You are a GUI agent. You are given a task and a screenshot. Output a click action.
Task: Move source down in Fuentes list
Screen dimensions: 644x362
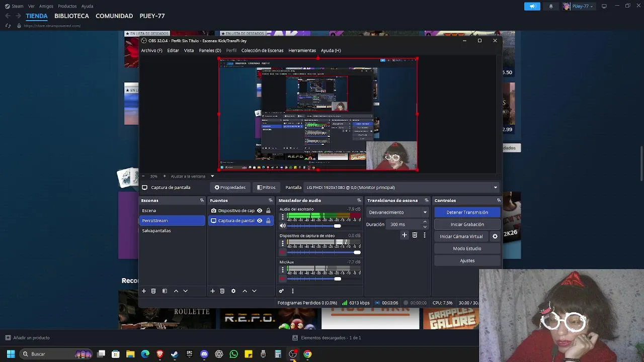click(x=254, y=291)
